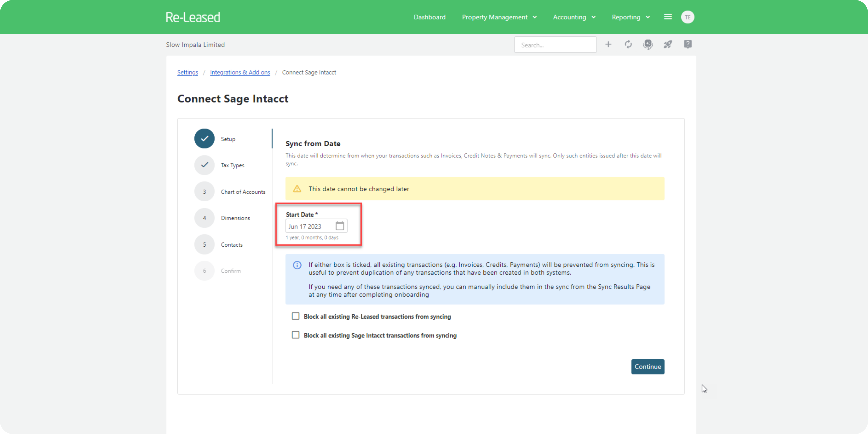
Task: Expand the Accounting dropdown menu
Action: click(574, 17)
